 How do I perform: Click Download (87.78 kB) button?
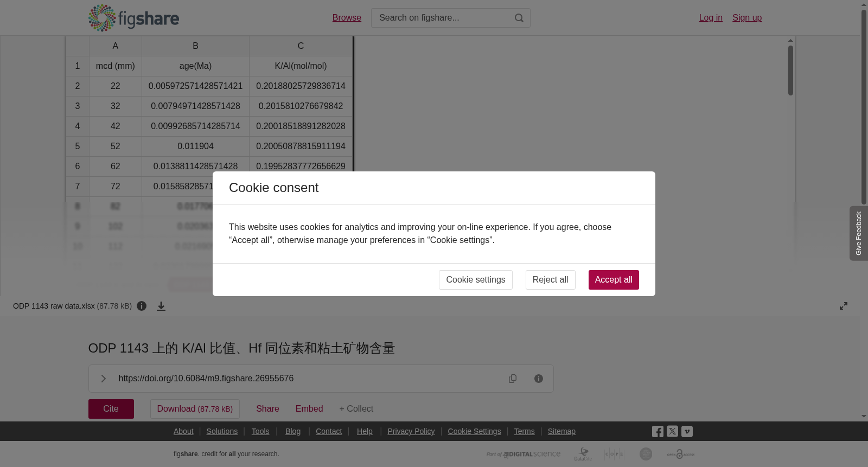click(x=195, y=409)
